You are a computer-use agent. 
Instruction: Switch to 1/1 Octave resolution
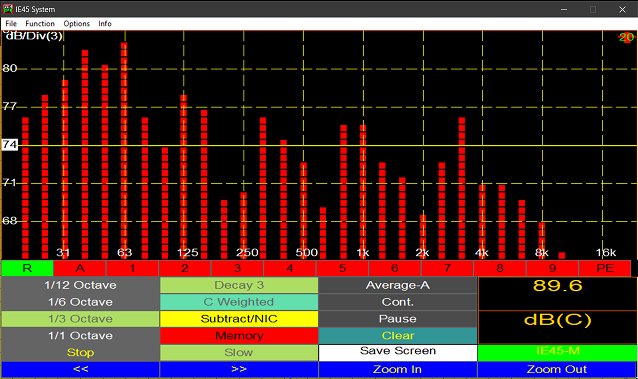(x=81, y=335)
